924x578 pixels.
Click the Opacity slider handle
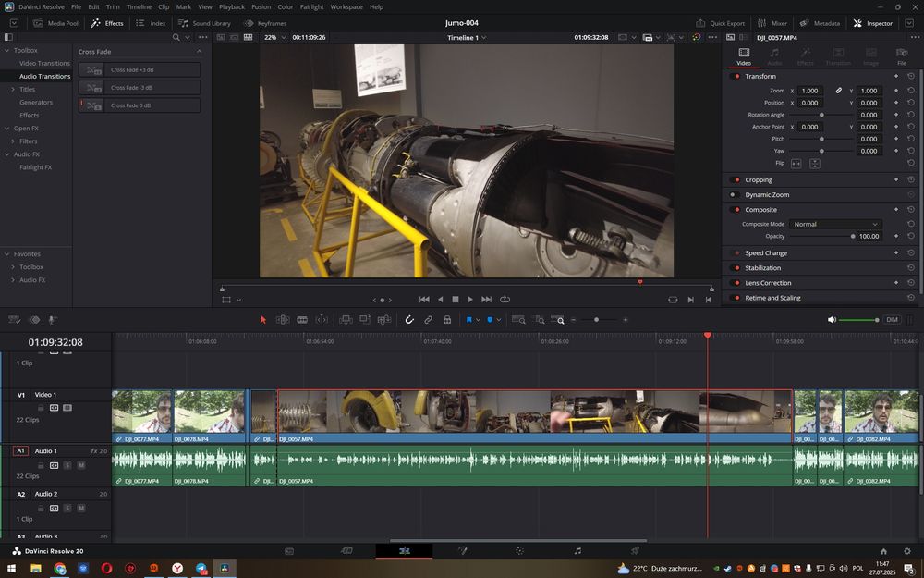852,237
